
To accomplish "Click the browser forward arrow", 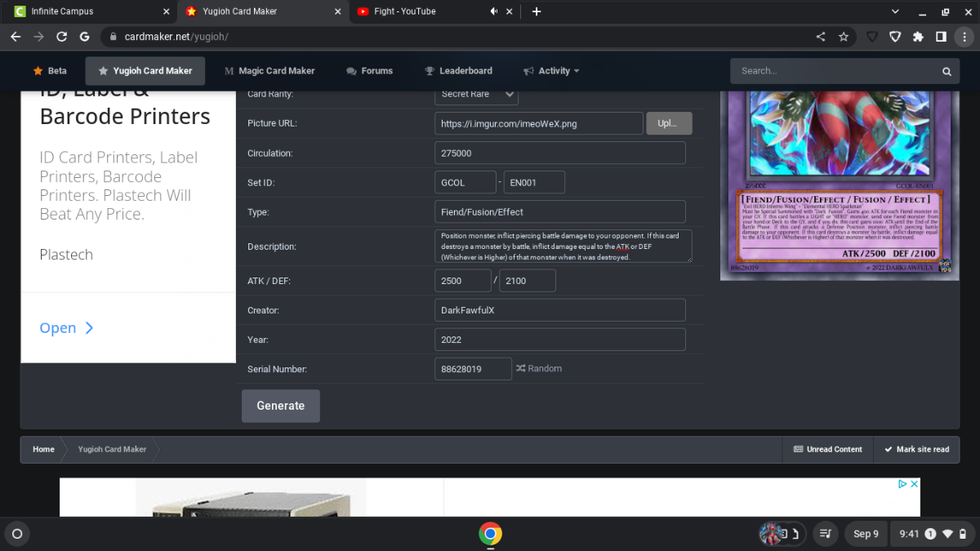I will pyautogui.click(x=38, y=37).
